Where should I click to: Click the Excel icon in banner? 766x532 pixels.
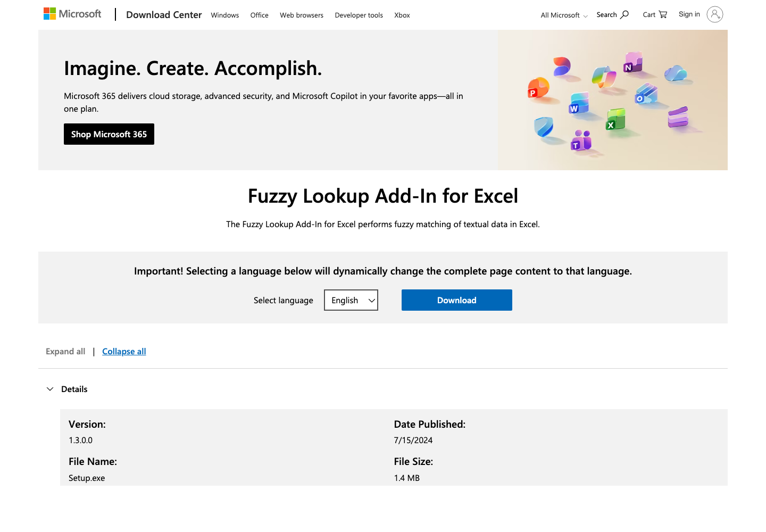click(x=615, y=119)
